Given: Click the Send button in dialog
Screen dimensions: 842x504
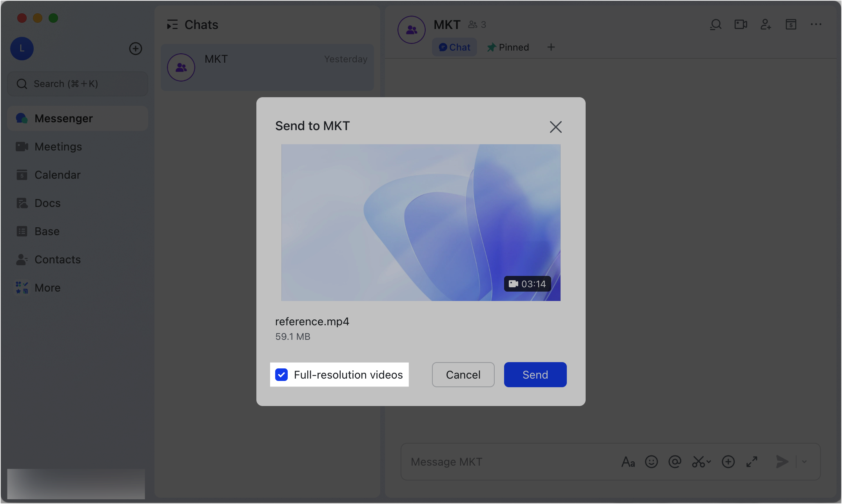Looking at the screenshot, I should click(x=535, y=375).
